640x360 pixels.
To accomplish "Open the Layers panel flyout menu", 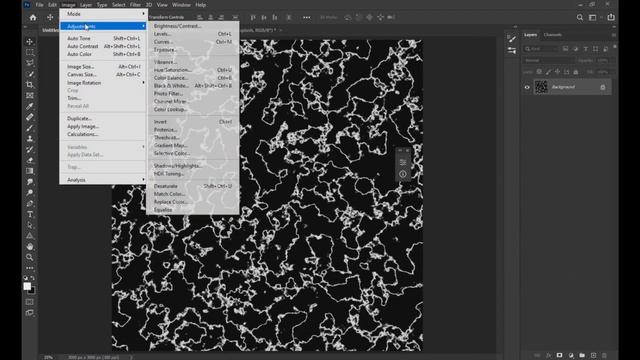I will pos(613,35).
